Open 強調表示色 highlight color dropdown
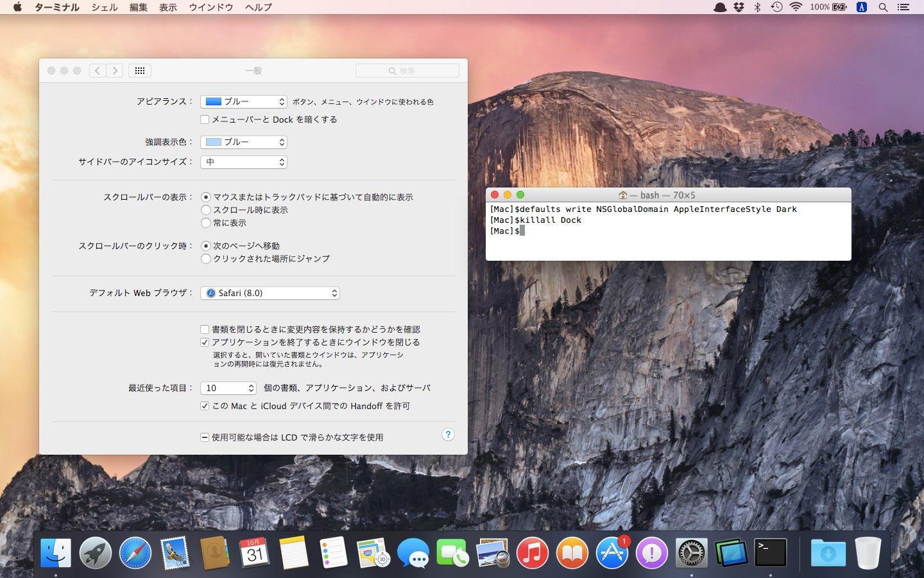 (244, 142)
